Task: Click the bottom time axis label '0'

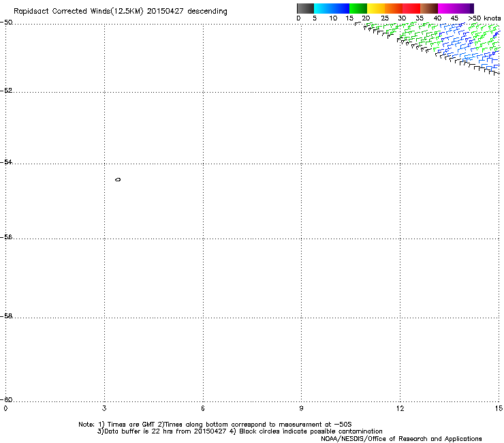Action: coord(5,408)
